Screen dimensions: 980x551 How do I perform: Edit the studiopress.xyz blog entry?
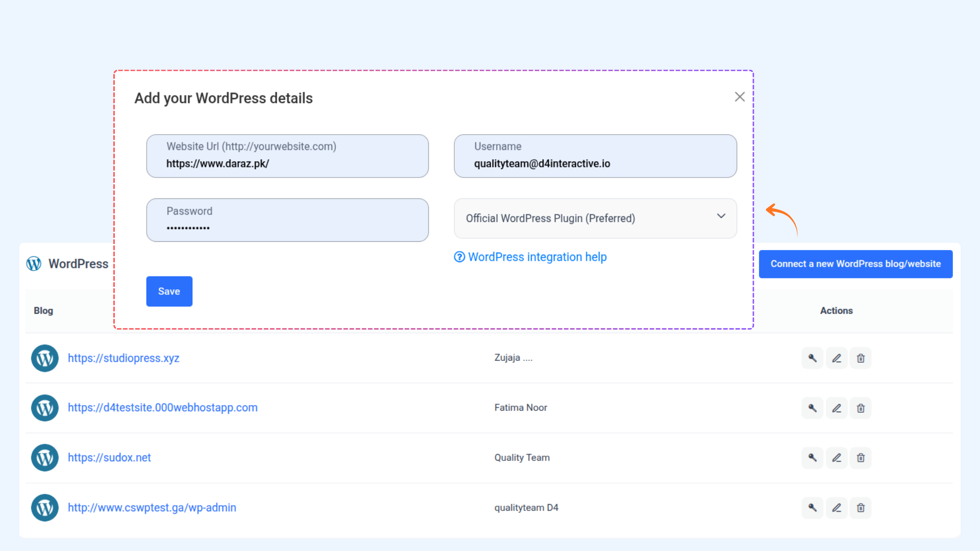pyautogui.click(x=837, y=358)
